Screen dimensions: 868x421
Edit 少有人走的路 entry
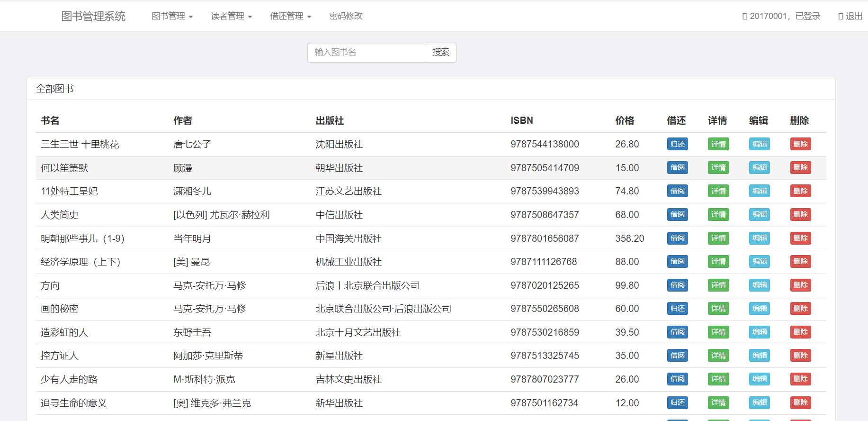pos(760,379)
